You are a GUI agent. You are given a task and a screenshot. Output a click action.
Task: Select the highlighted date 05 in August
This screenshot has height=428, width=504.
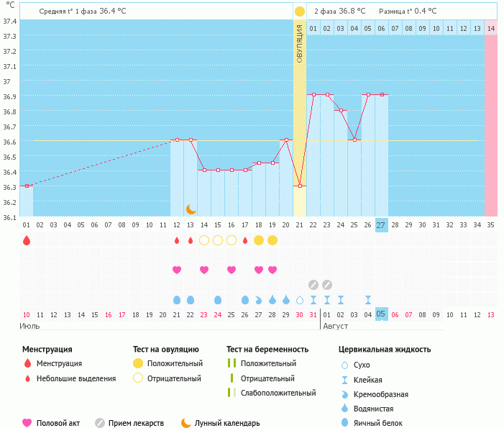point(381,314)
